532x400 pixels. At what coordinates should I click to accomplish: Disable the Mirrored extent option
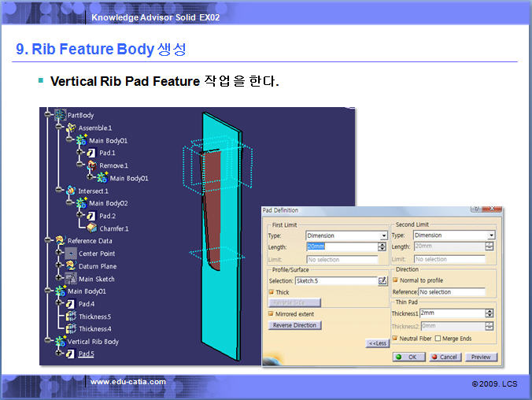[x=271, y=313]
